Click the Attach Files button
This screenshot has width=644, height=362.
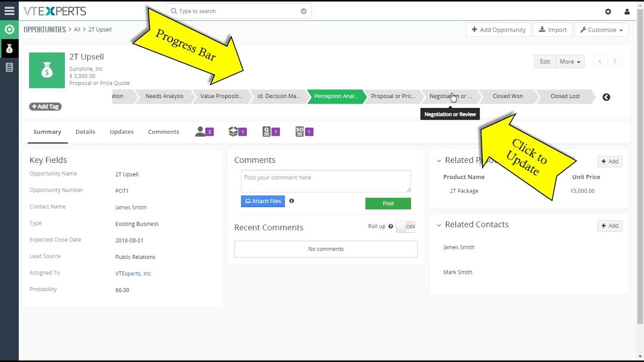click(263, 201)
